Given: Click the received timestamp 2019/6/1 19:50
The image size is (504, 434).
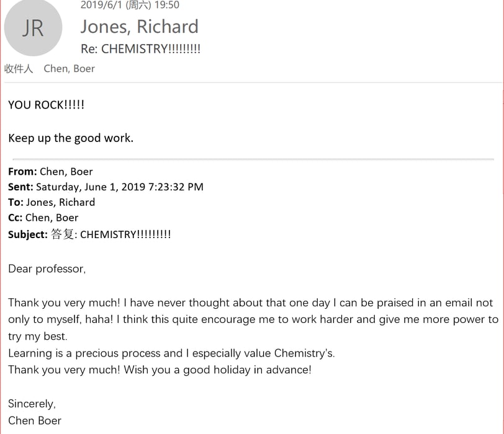Looking at the screenshot, I should (130, 5).
